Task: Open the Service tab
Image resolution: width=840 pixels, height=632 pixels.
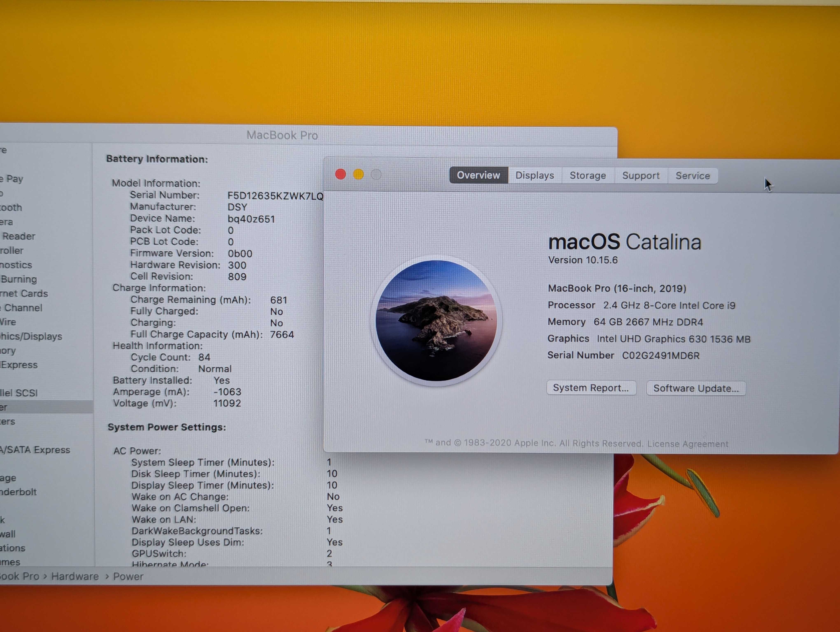Action: click(693, 176)
